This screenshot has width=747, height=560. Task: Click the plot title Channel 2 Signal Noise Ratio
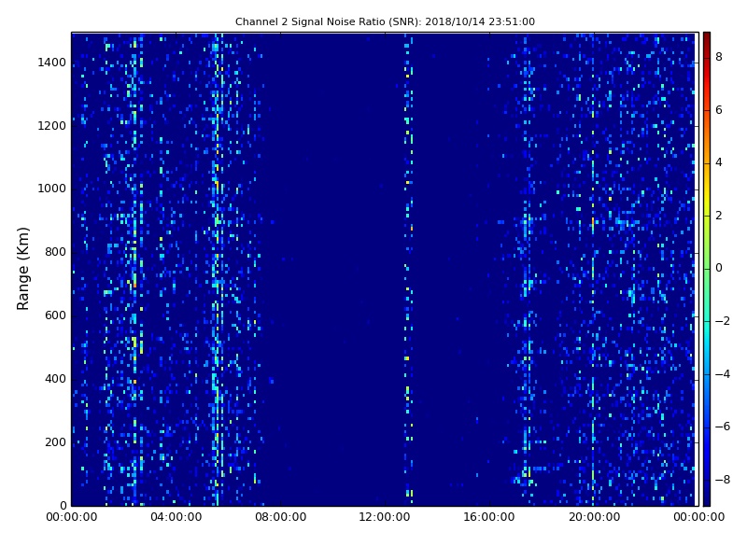tap(385, 21)
